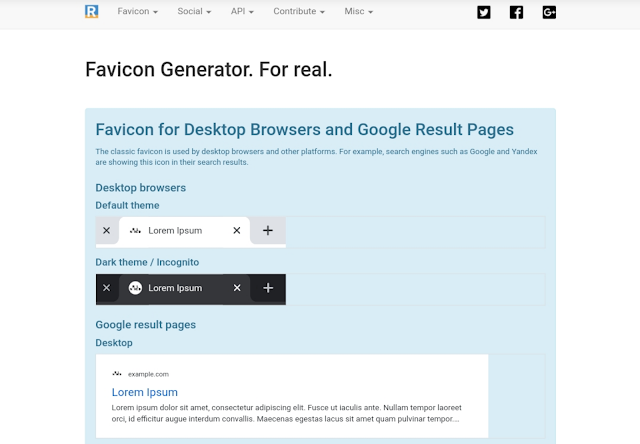Expand the API dropdown menu

pos(242,11)
